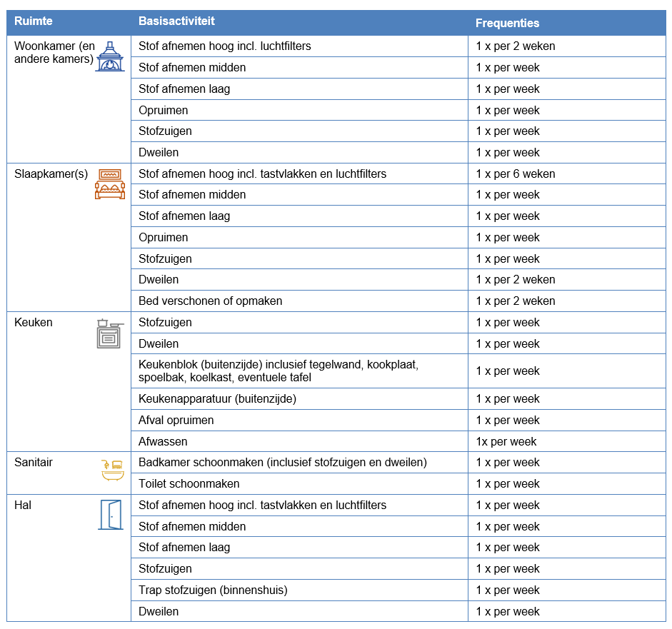The height and width of the screenshot is (629, 672).
Task: Click the 'Keukenapparatuur (buitenzijde)' row
Action: click(x=217, y=398)
